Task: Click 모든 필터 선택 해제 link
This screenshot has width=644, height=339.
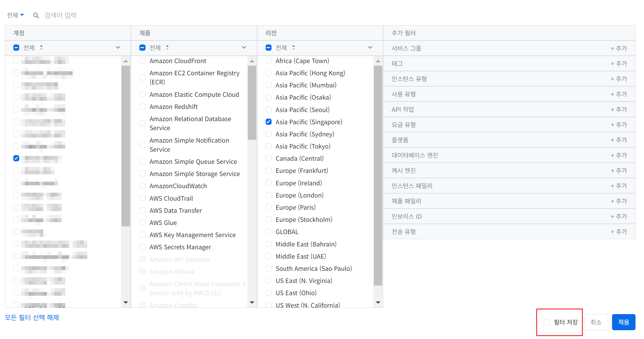Action: (x=32, y=317)
